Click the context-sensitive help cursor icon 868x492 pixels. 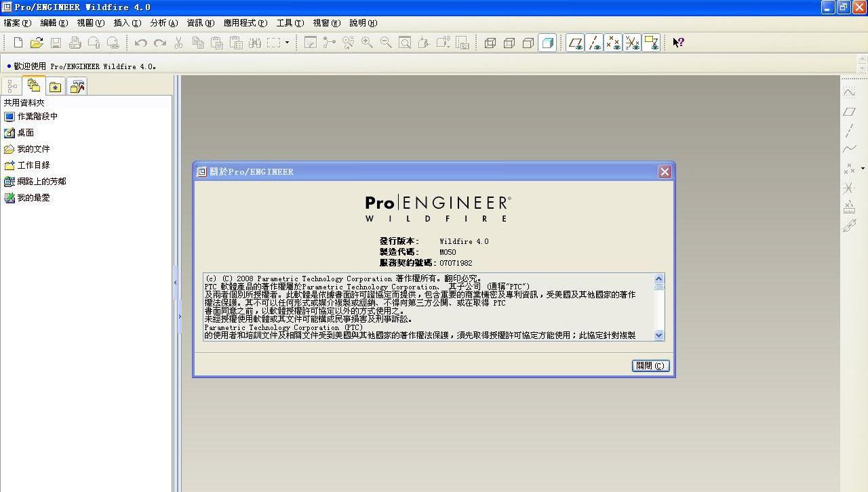click(x=678, y=43)
